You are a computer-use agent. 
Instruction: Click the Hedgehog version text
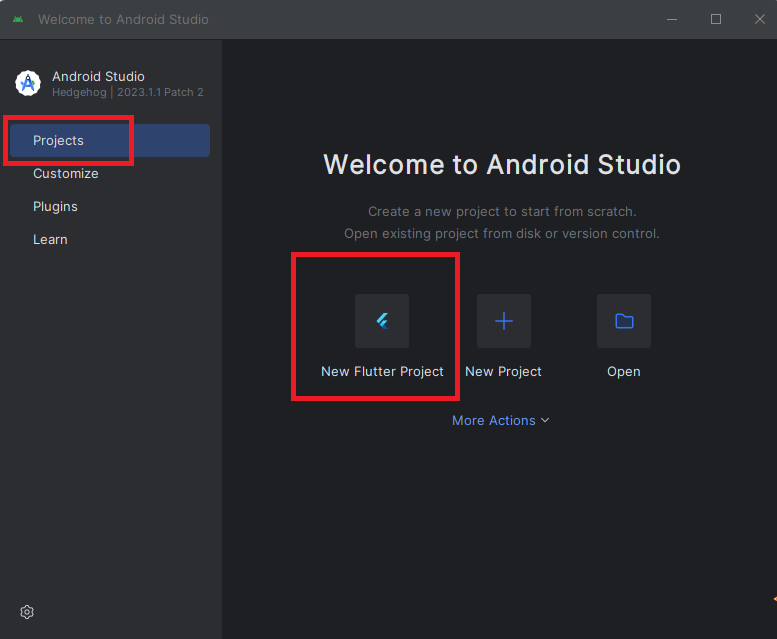click(128, 93)
